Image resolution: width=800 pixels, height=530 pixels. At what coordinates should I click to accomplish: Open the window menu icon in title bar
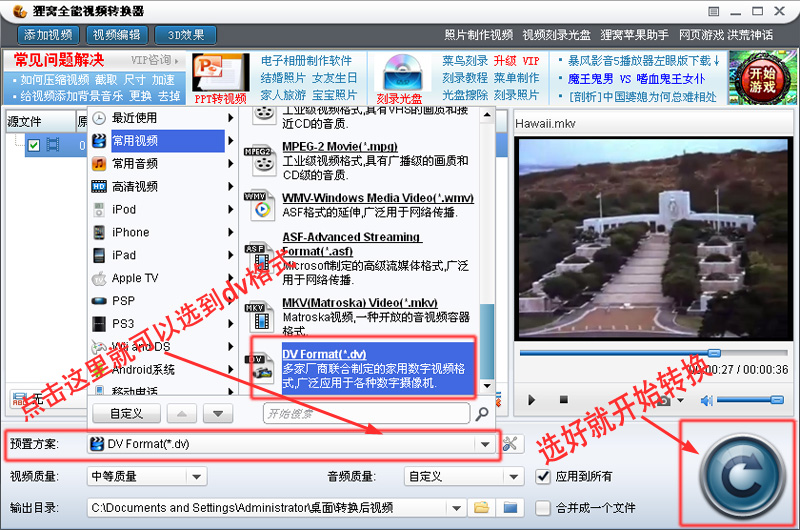[x=714, y=11]
